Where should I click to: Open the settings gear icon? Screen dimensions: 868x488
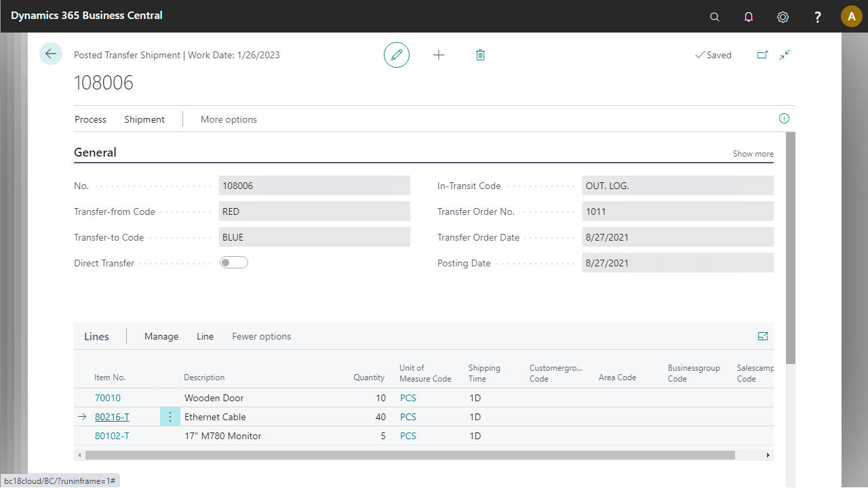click(783, 17)
